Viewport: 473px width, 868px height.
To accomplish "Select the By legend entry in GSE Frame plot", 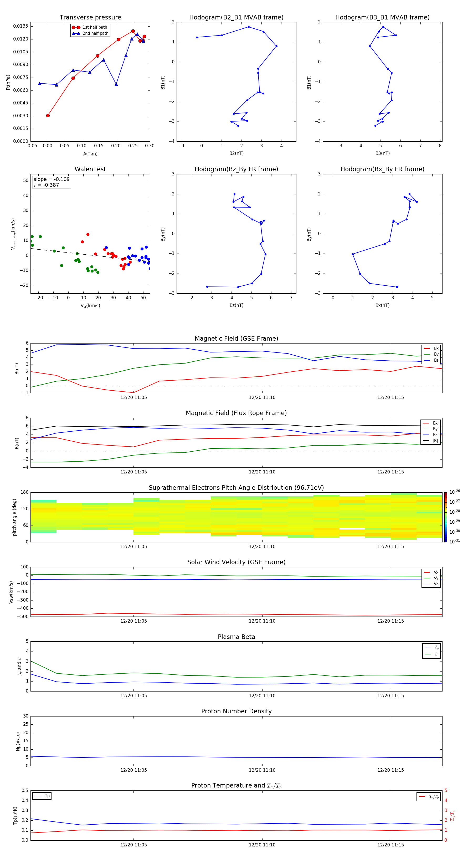I will pos(431,354).
